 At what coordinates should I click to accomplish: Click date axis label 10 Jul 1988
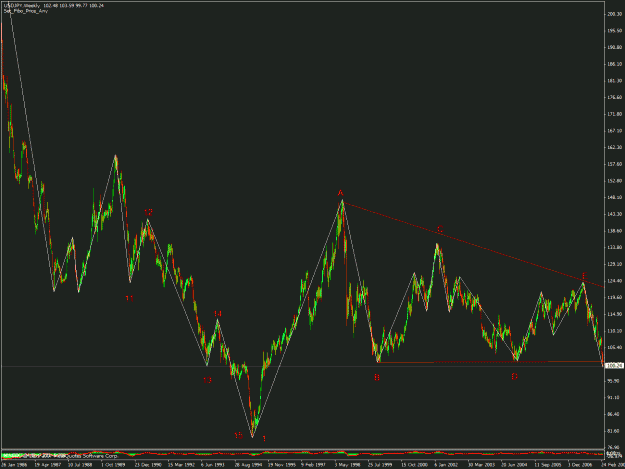point(81,465)
